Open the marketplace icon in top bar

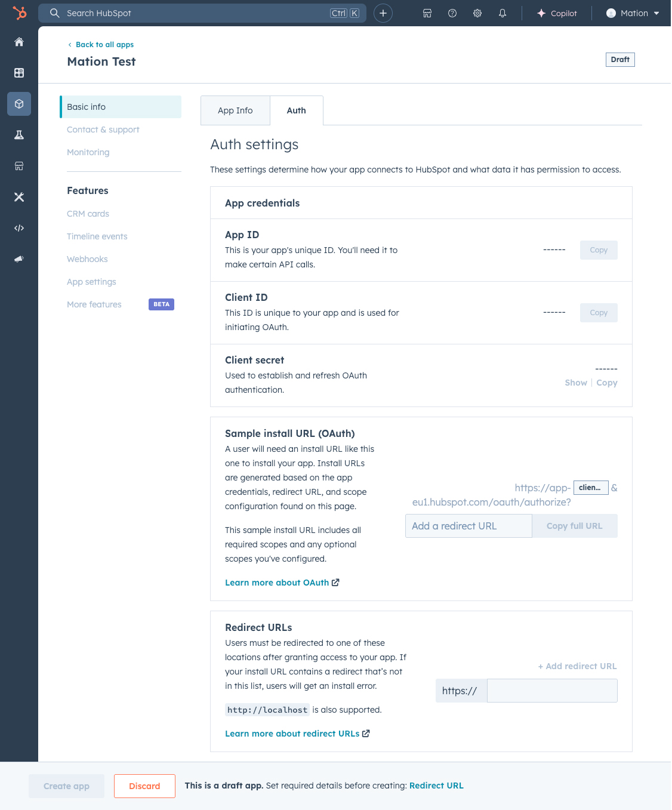pyautogui.click(x=427, y=13)
